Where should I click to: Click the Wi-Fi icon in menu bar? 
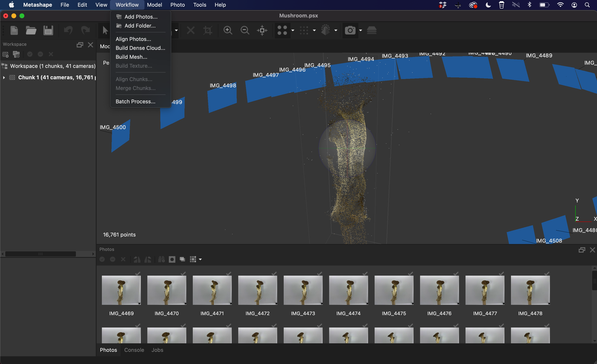(x=560, y=5)
